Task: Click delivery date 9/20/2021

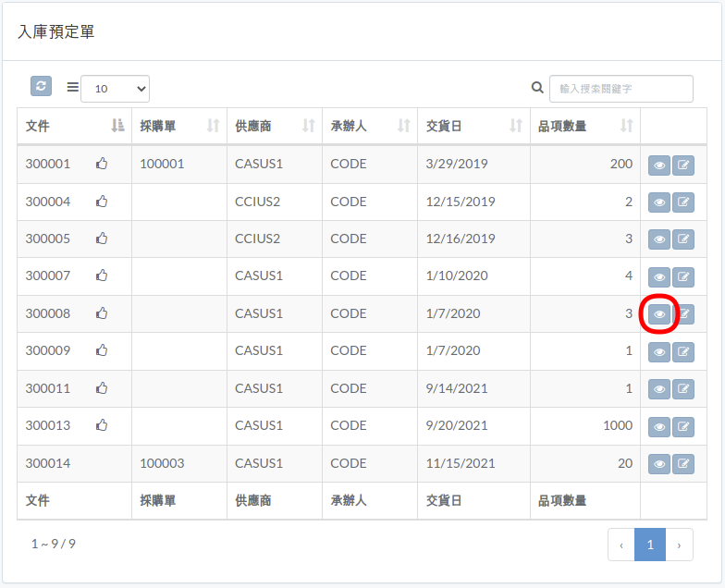Action: [457, 425]
